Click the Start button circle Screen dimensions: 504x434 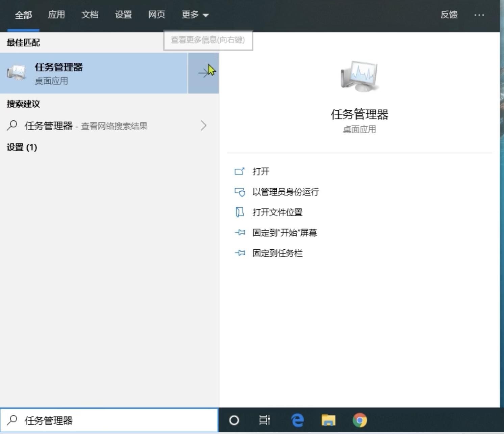tap(234, 420)
